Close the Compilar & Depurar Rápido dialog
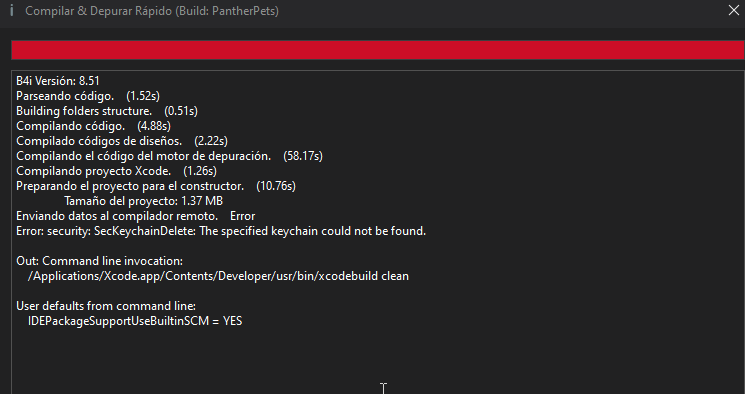Viewport: 745px width, 394px height. (x=734, y=10)
